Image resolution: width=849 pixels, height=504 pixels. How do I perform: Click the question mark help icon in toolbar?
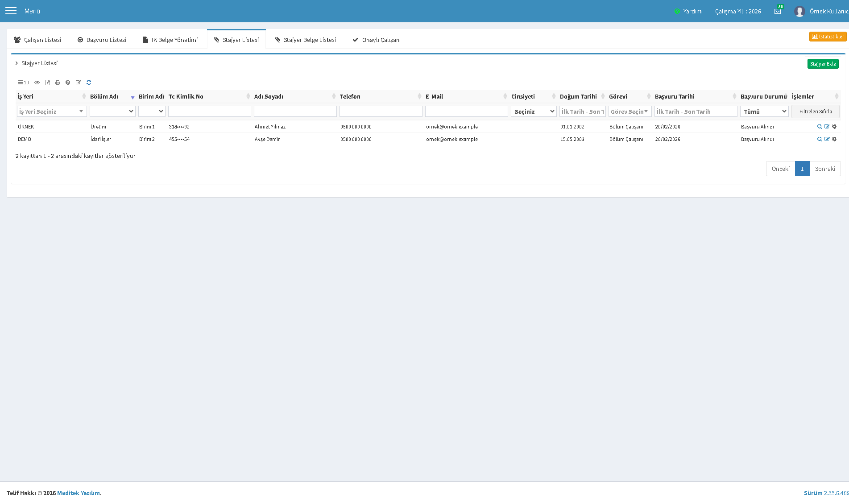coord(68,83)
